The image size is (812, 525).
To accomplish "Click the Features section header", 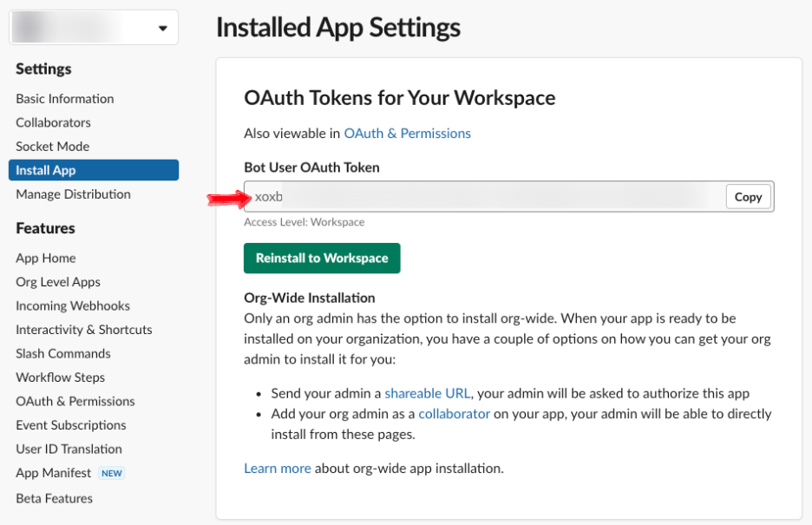I will (x=45, y=228).
